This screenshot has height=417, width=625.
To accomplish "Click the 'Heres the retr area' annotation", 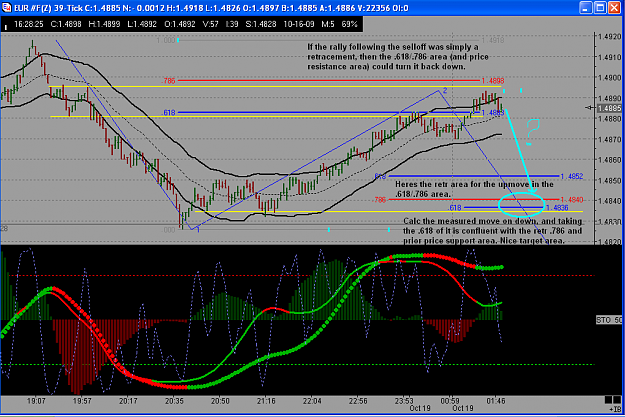I will 474,189.
